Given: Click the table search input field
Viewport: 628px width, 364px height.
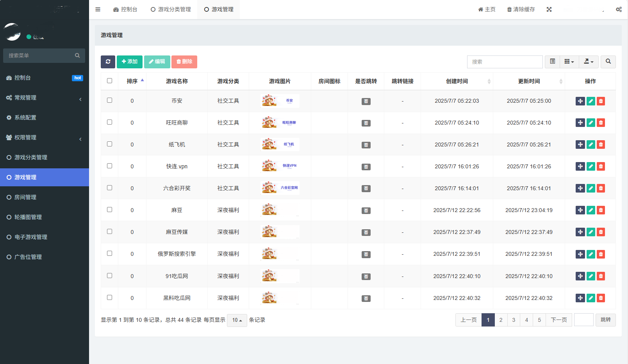Looking at the screenshot, I should tap(505, 62).
